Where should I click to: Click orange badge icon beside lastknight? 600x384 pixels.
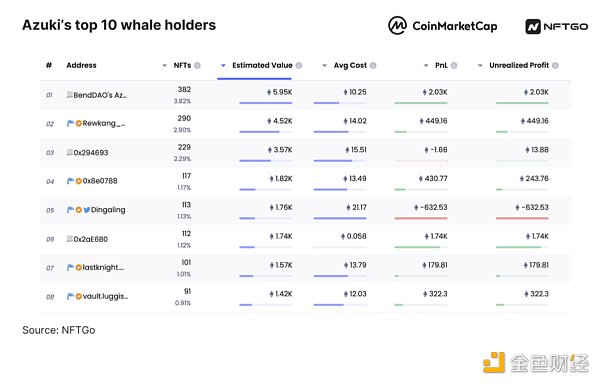78,268
